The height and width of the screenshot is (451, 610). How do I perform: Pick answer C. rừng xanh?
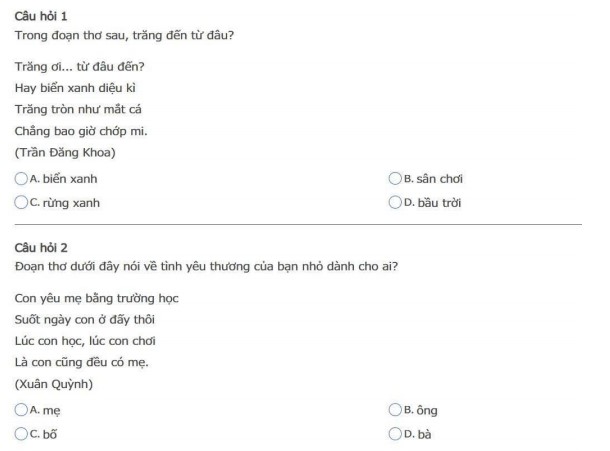(x=22, y=202)
